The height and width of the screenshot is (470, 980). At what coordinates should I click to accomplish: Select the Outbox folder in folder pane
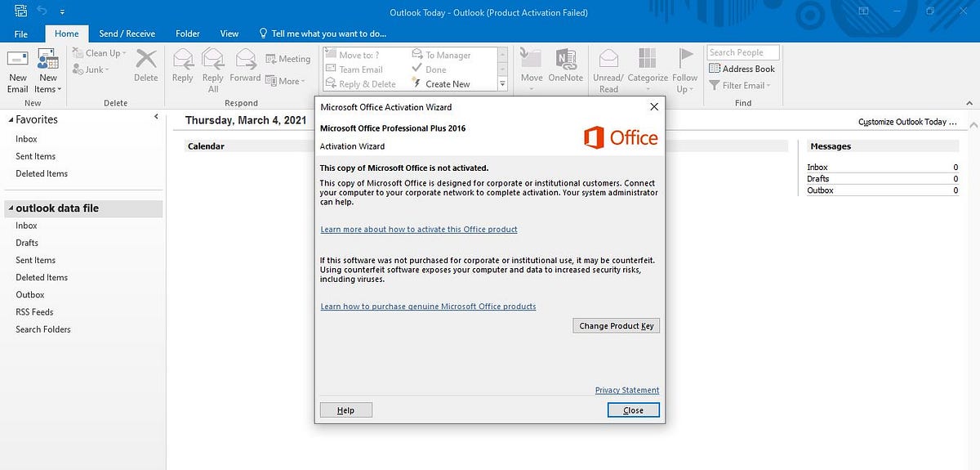(30, 294)
